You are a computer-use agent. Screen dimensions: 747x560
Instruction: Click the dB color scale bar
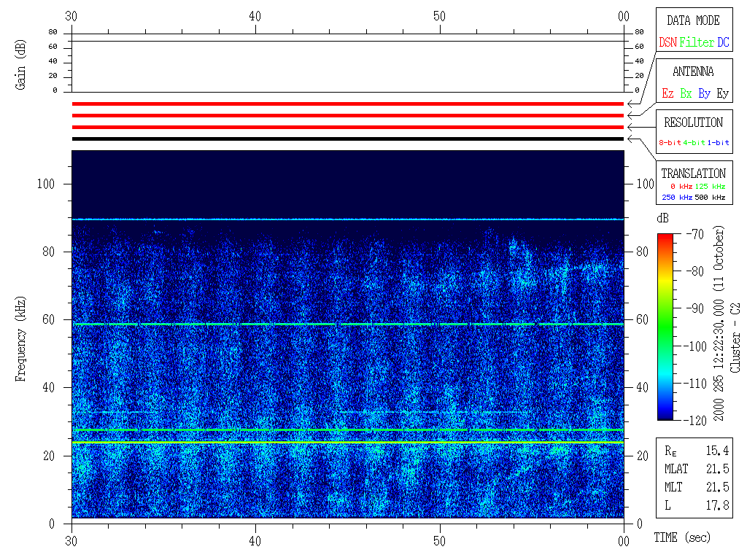pyautogui.click(x=665, y=326)
